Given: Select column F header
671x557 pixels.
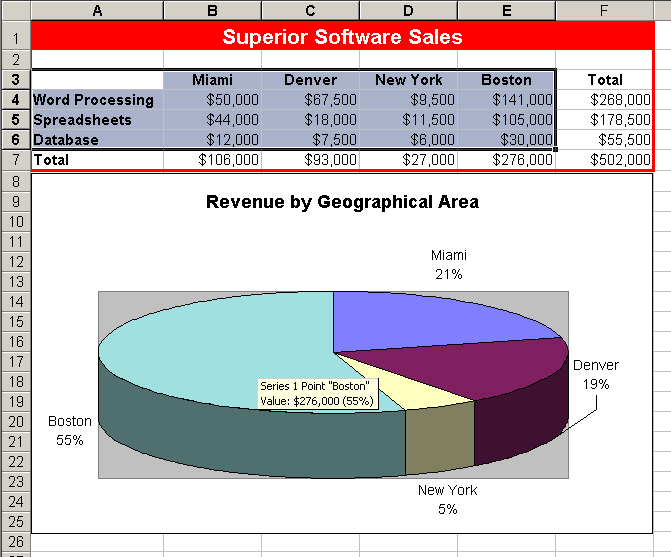Looking at the screenshot, I should coord(604,10).
